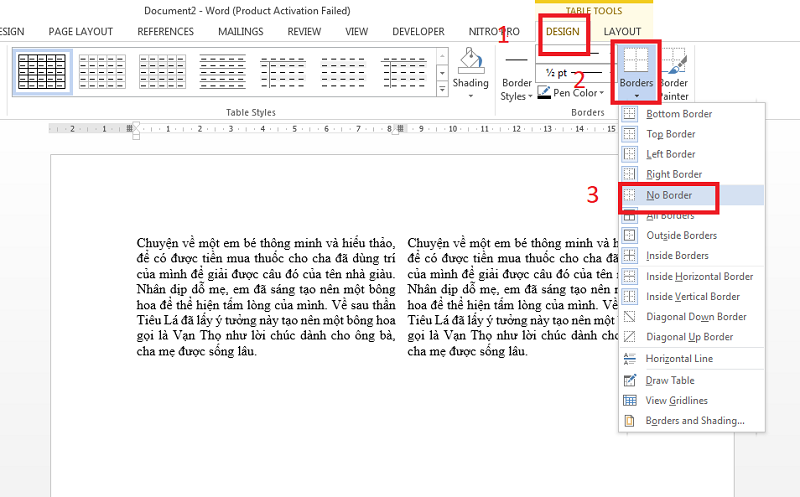This screenshot has width=800, height=497.
Task: Click the Borders button icon
Action: (x=636, y=60)
